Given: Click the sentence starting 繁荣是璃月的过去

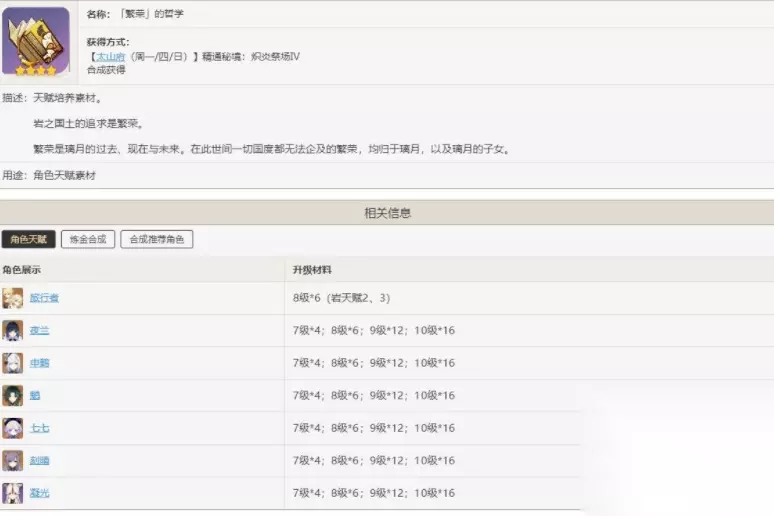Looking at the screenshot, I should 271,149.
